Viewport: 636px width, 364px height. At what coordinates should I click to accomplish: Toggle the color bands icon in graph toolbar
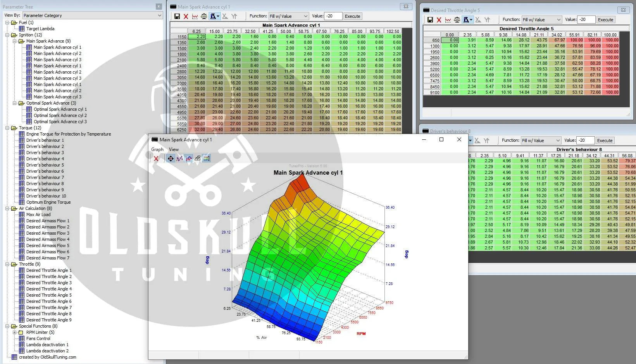[x=206, y=158]
